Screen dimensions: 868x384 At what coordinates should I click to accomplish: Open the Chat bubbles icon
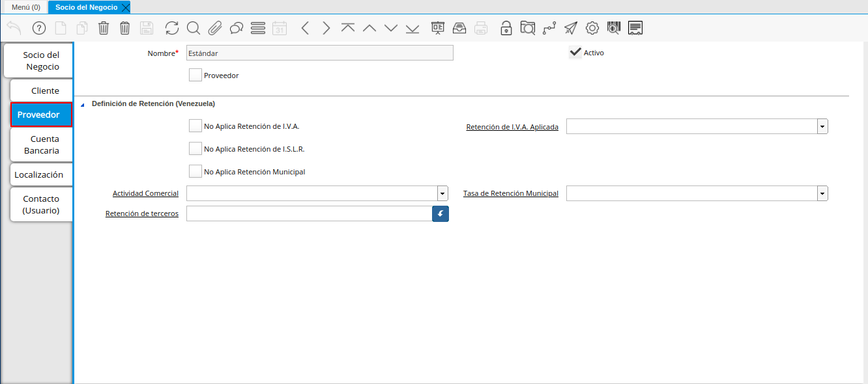[237, 28]
